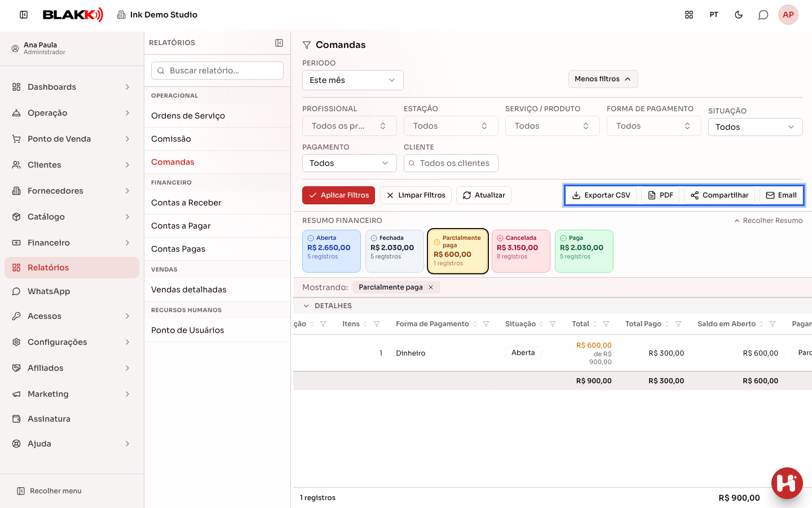The image size is (812, 508).
Task: Click Aplicar Filtros button
Action: click(338, 195)
